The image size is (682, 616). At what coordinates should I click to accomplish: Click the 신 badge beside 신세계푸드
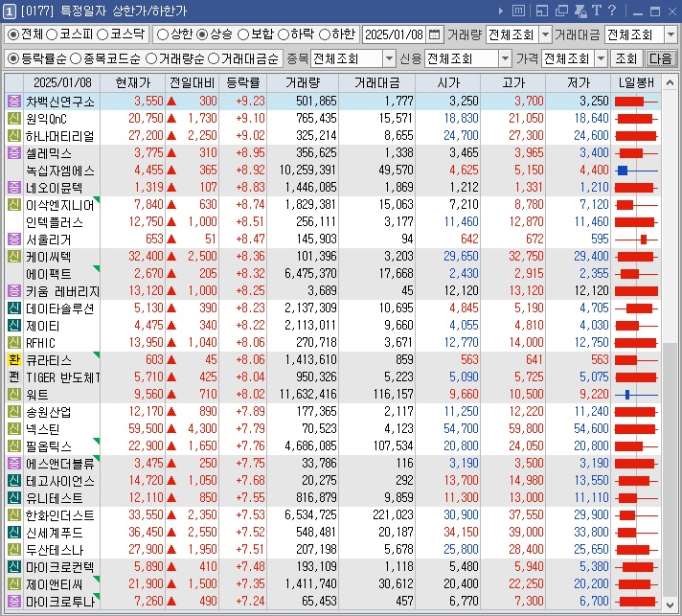point(14,532)
